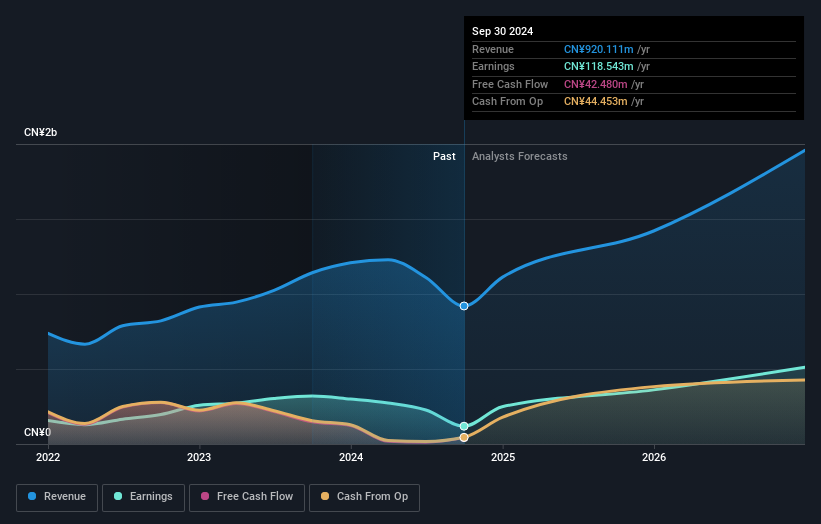Toggle the Cash From Op legend button
Viewport: 821px width, 524px height.
click(364, 497)
